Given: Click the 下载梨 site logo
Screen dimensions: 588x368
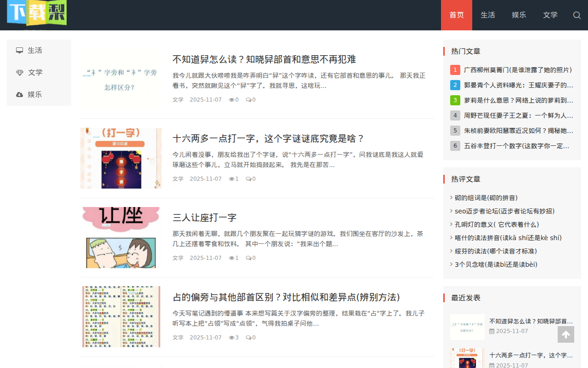Looking at the screenshot, I should 36,14.
